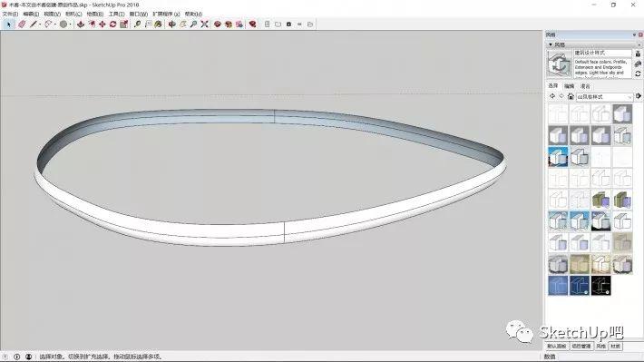Pick the Eraser tool in toolbar
Viewport: 644px width, 362px height.
[22, 24]
